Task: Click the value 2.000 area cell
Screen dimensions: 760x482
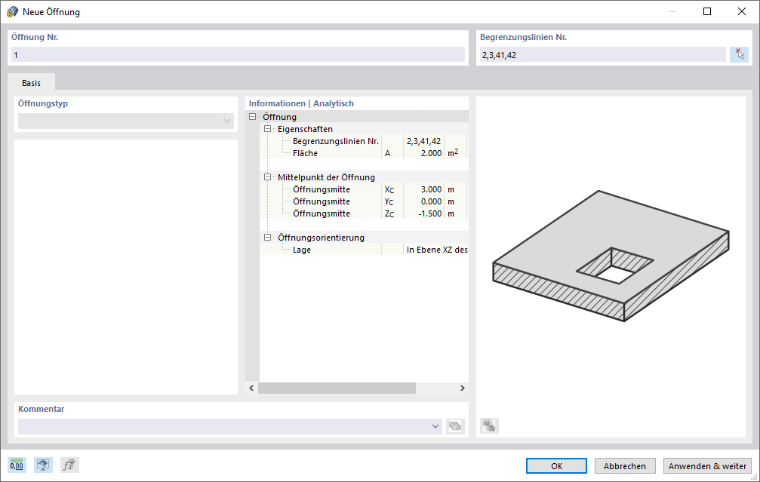Action: [x=424, y=153]
